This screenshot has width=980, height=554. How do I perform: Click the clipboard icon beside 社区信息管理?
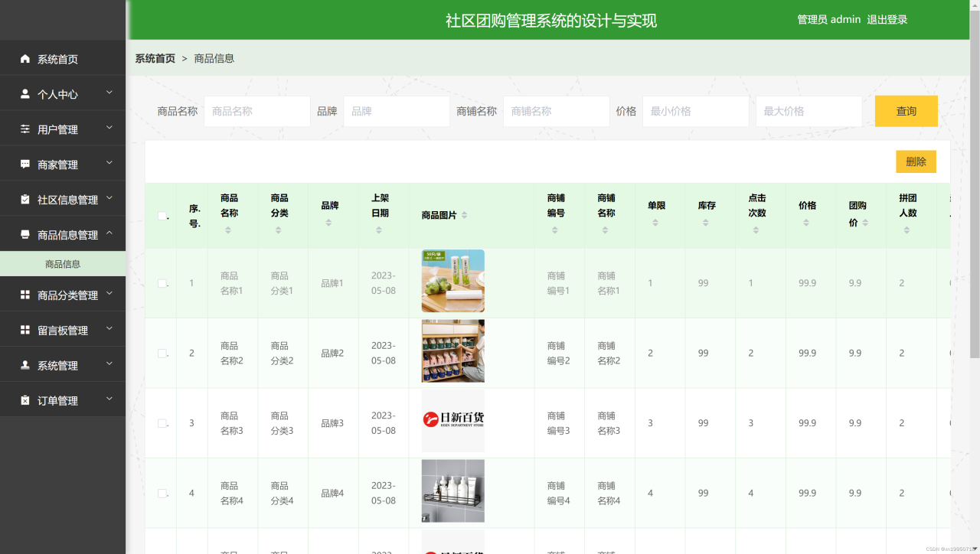pos(25,200)
